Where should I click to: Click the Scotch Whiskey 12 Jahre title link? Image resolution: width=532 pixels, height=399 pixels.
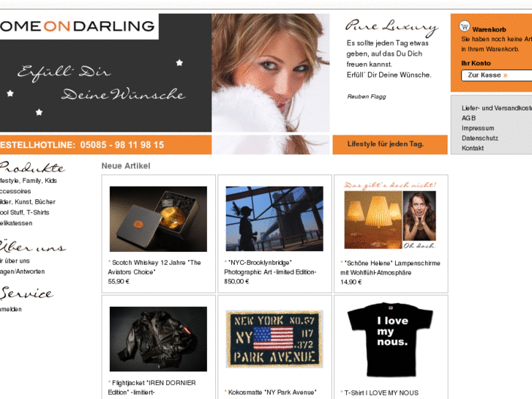[154, 267]
